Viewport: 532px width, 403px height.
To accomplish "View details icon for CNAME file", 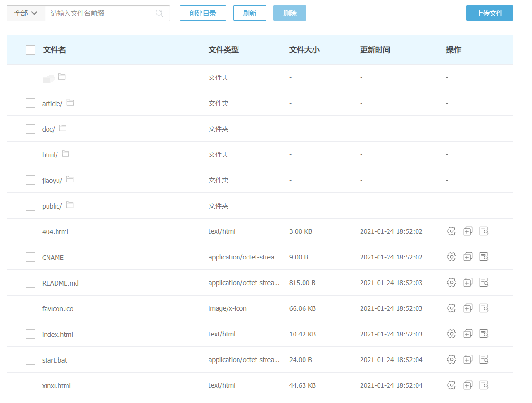I will (484, 257).
